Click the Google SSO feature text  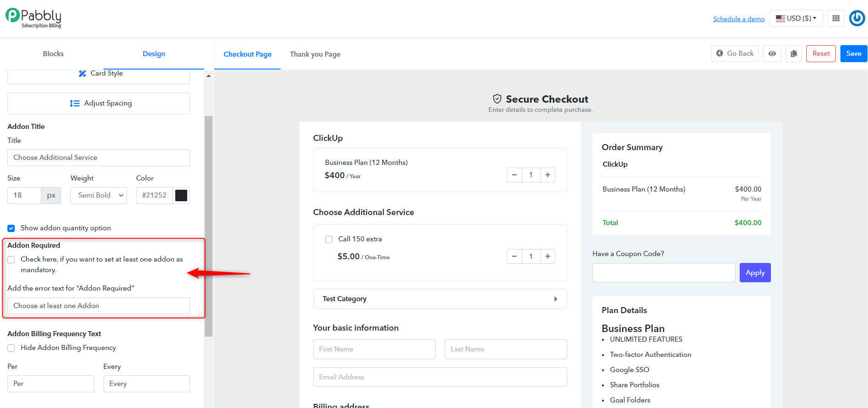coord(629,370)
